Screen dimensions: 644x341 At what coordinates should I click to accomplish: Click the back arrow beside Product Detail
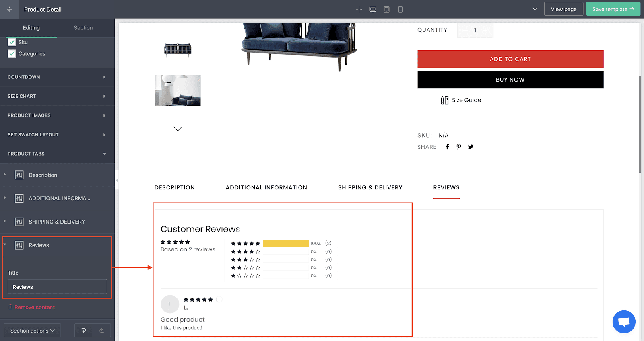click(10, 9)
